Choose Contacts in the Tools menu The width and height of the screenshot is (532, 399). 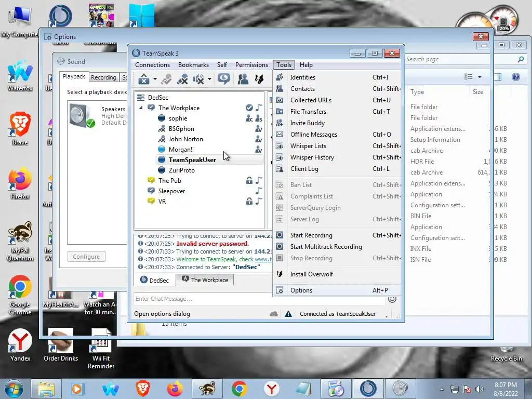tap(337, 89)
